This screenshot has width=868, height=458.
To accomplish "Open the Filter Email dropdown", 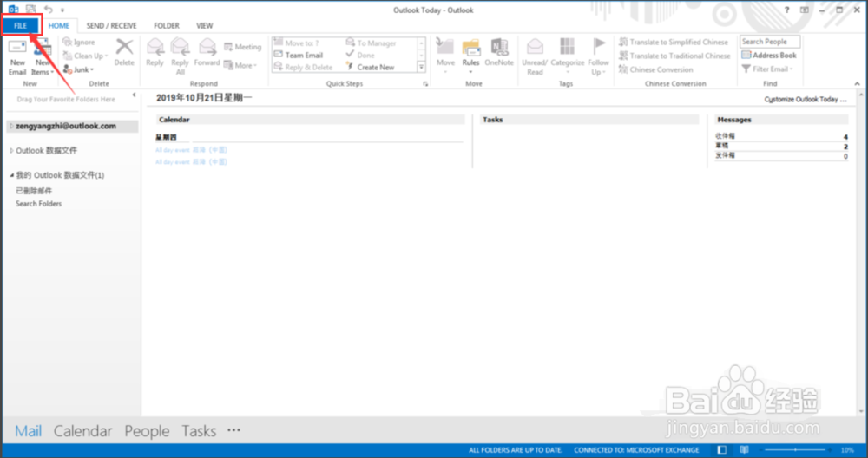I will click(x=767, y=69).
